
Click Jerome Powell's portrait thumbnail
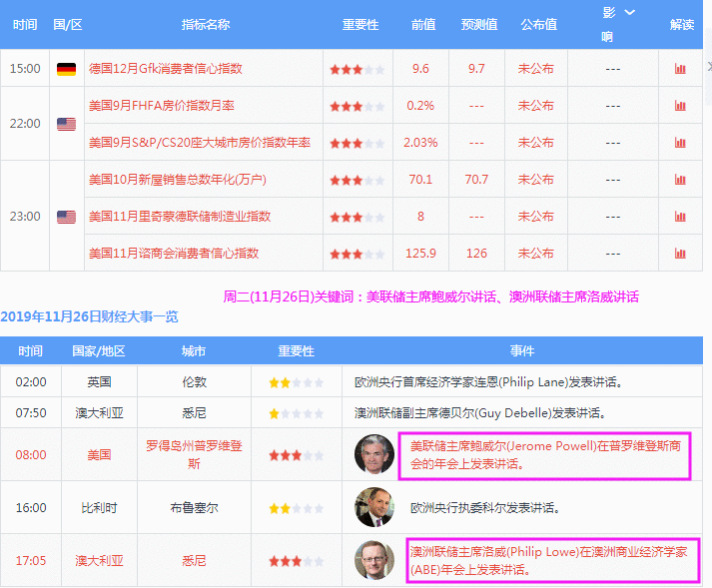click(374, 454)
